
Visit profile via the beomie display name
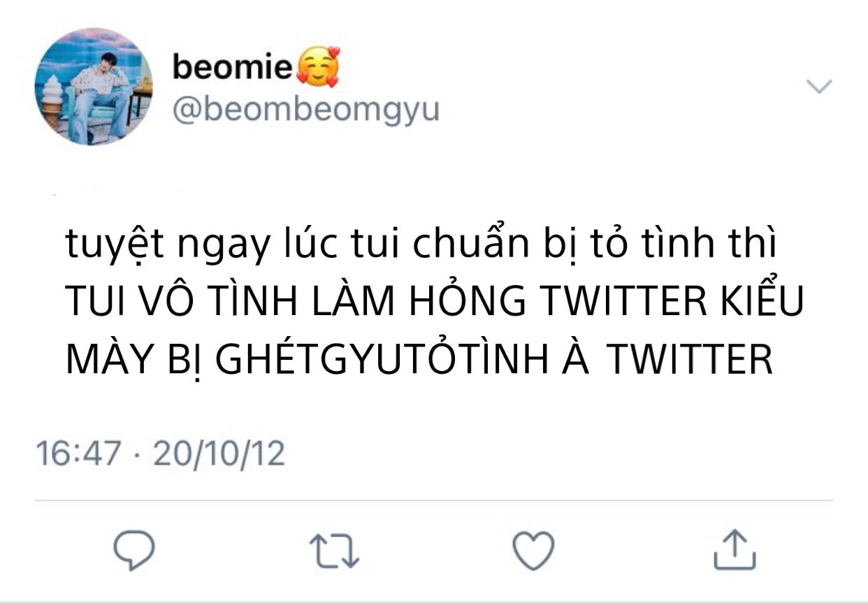pos(232,68)
